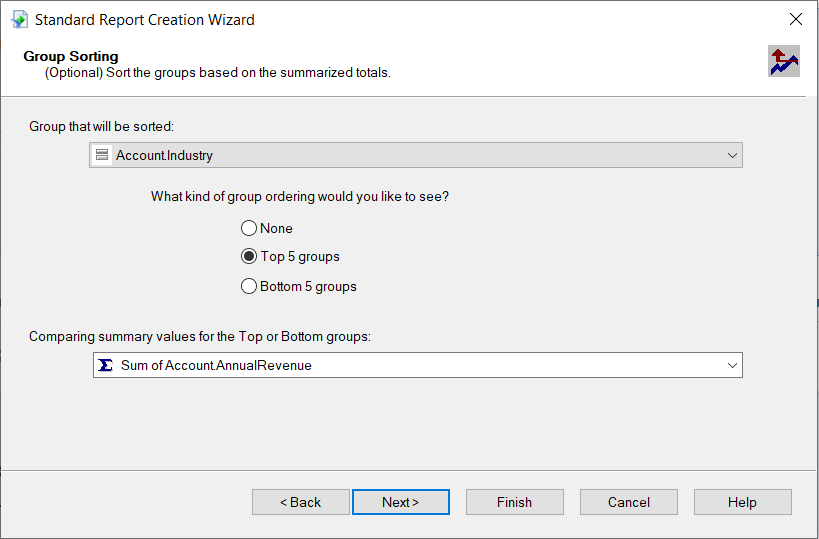The height and width of the screenshot is (539, 819).
Task: Click the Account.Industry combo box text
Action: [x=165, y=155]
